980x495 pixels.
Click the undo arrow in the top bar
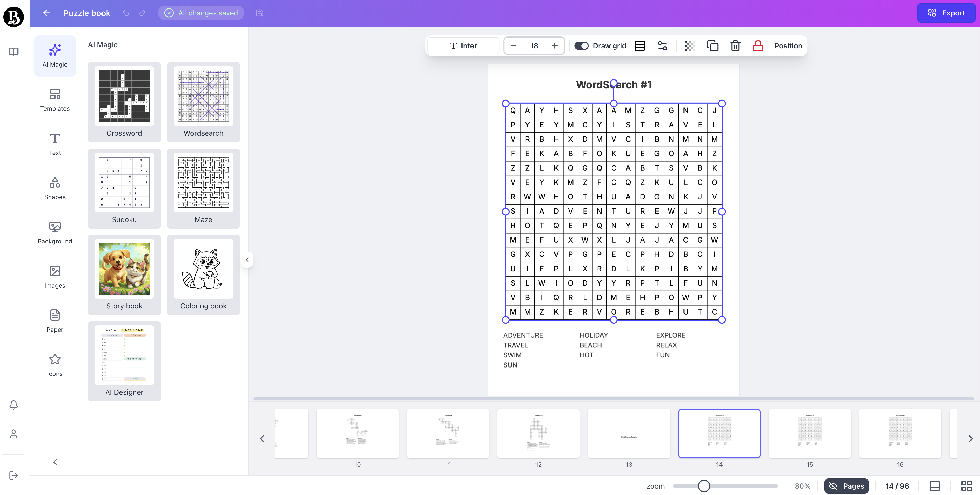point(126,13)
